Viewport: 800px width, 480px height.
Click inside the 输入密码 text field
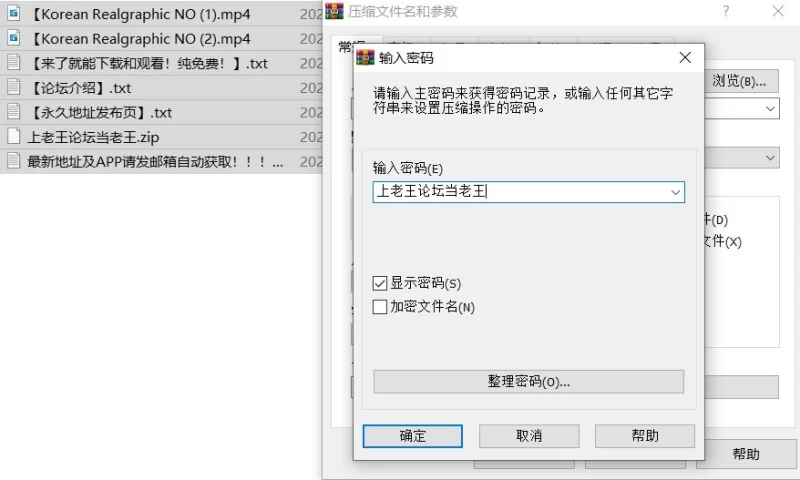click(x=520, y=192)
